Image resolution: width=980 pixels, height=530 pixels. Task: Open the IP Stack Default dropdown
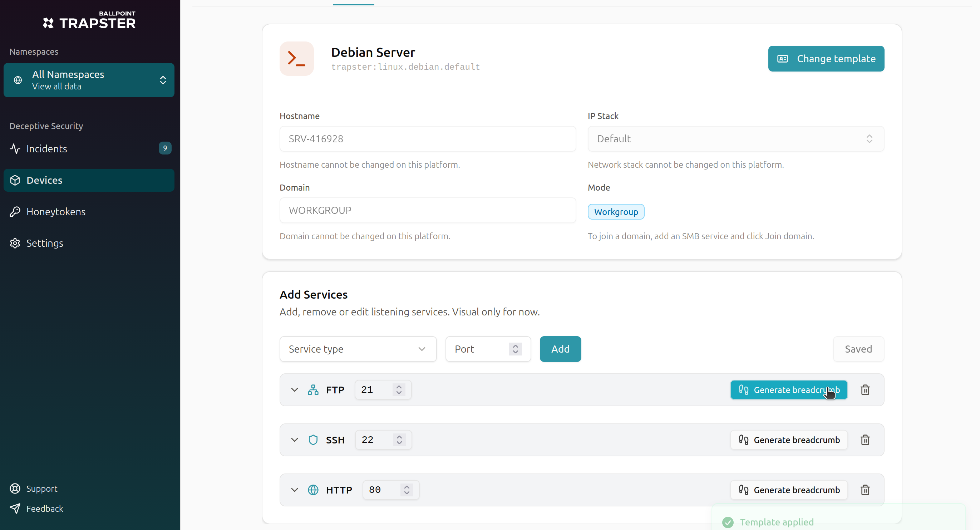point(736,139)
